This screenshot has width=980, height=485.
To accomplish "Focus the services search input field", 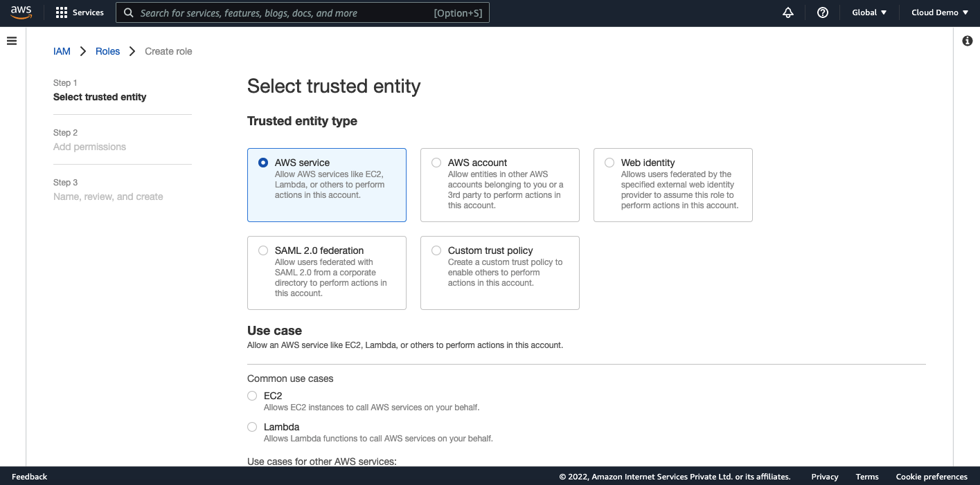I will click(x=303, y=12).
